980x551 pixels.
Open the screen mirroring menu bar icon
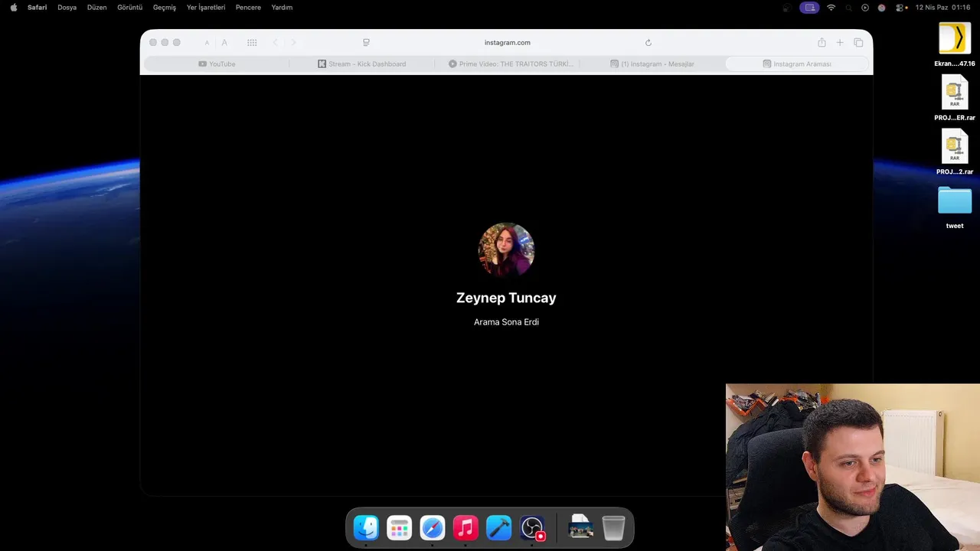809,8
